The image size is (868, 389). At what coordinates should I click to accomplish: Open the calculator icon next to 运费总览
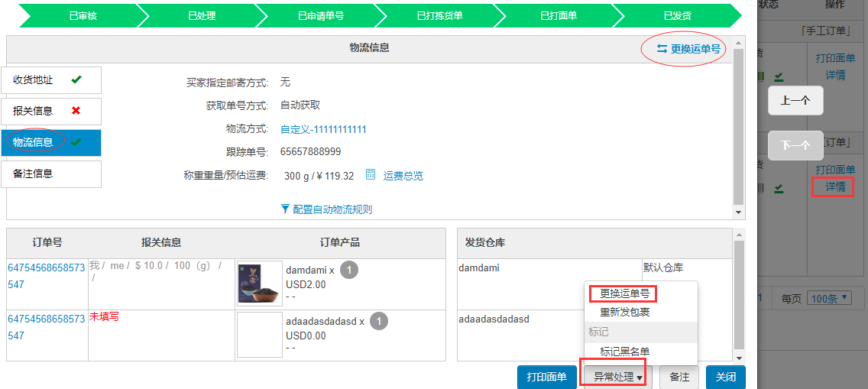(x=371, y=175)
